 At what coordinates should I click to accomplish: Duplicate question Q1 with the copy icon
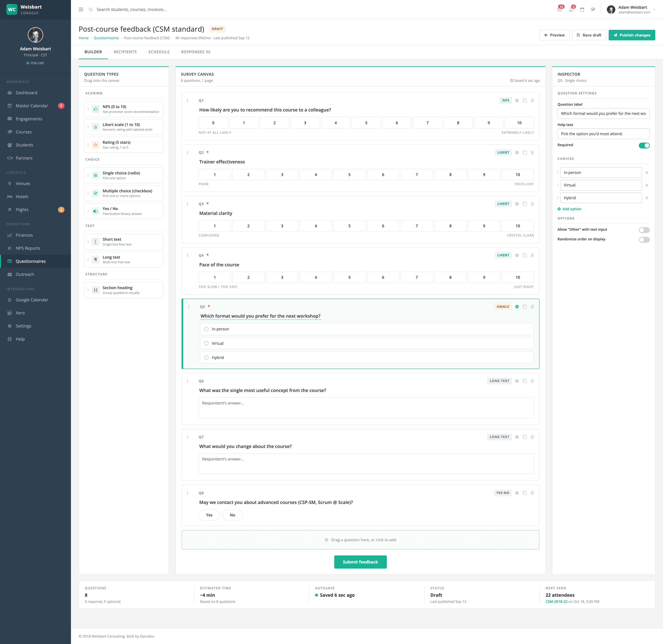pyautogui.click(x=525, y=101)
